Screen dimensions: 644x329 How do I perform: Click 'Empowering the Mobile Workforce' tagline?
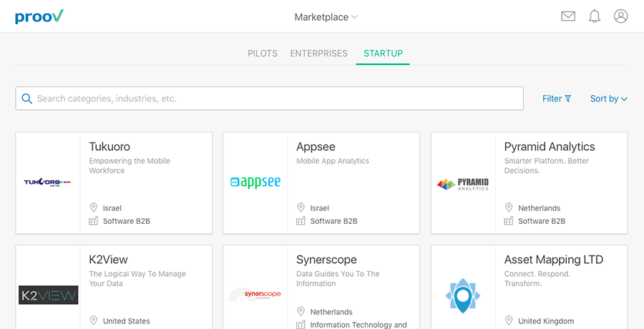coord(130,165)
